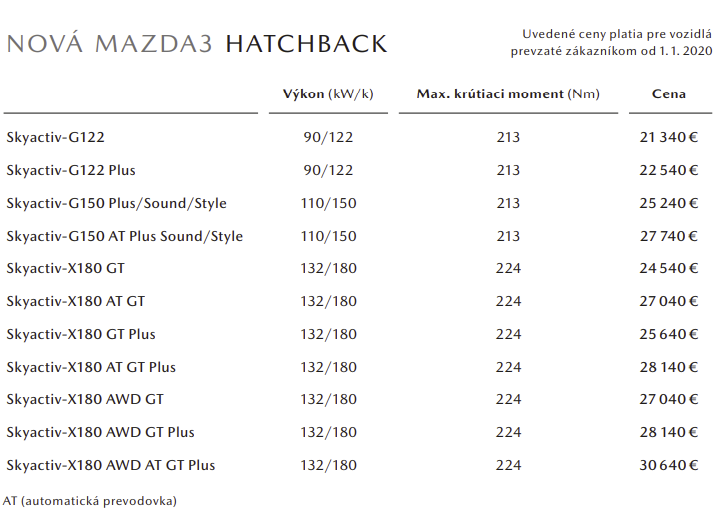The width and height of the screenshot is (723, 520).
Task: Select the 30 640 € price
Action: (668, 465)
